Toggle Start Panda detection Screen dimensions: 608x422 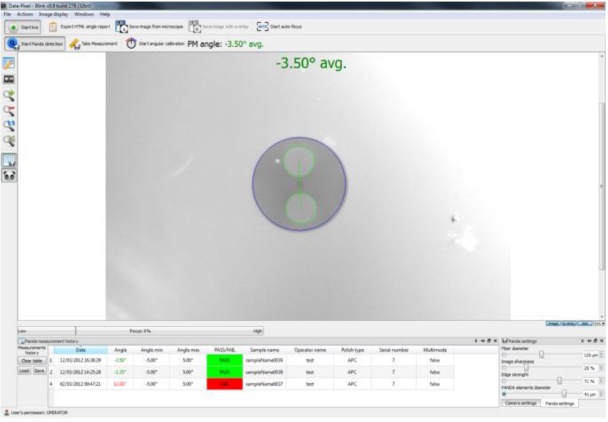click(34, 44)
